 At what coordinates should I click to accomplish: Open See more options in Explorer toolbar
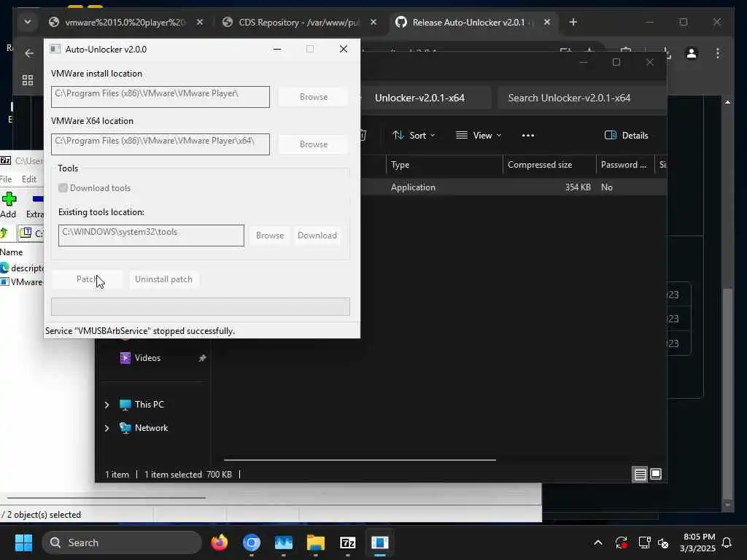tap(528, 135)
